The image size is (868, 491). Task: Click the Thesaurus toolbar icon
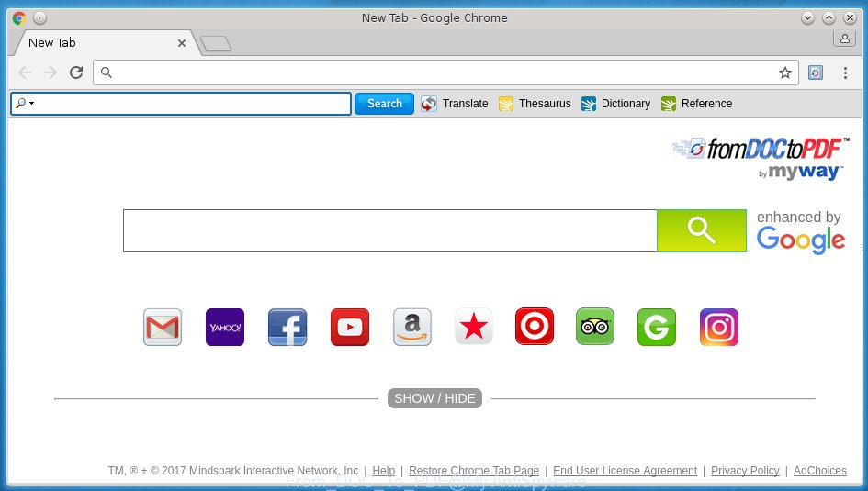[x=506, y=104]
